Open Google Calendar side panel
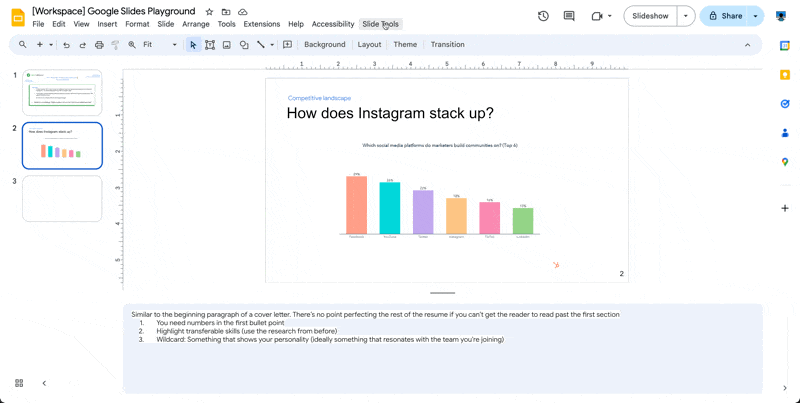 tap(785, 45)
